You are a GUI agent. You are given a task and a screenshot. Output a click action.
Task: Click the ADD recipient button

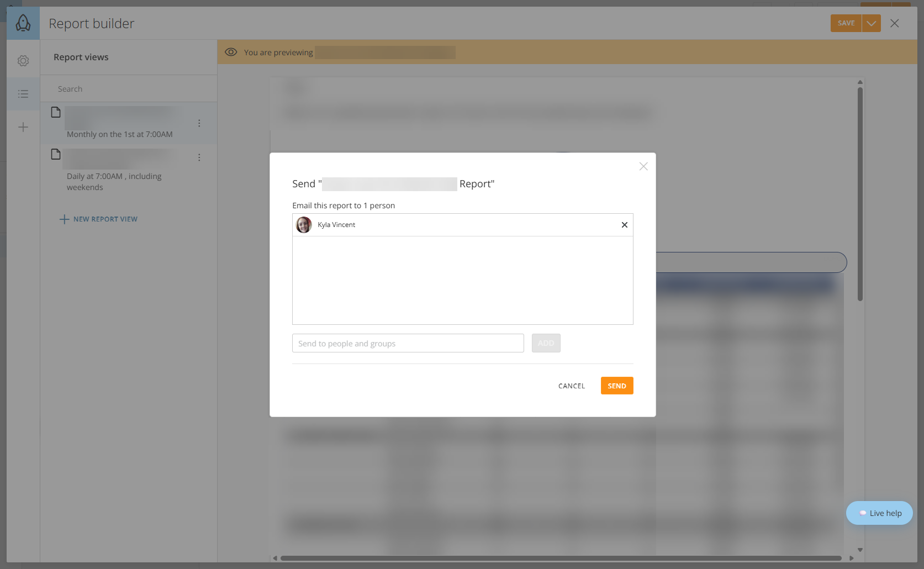pyautogui.click(x=546, y=343)
